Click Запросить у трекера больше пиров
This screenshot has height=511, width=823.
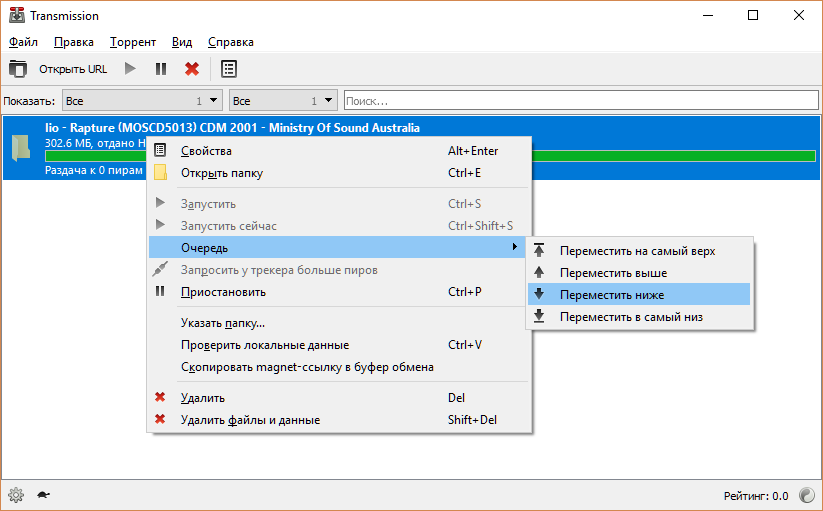point(339,270)
